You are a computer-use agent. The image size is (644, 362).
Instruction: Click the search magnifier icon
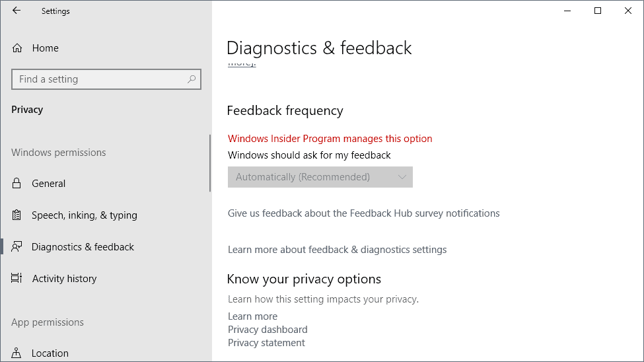pyautogui.click(x=192, y=79)
